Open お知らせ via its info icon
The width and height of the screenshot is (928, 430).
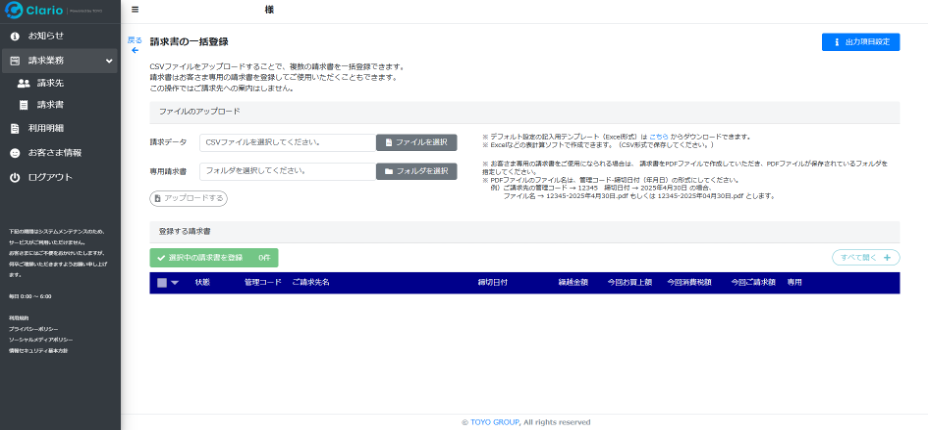pyautogui.click(x=15, y=37)
